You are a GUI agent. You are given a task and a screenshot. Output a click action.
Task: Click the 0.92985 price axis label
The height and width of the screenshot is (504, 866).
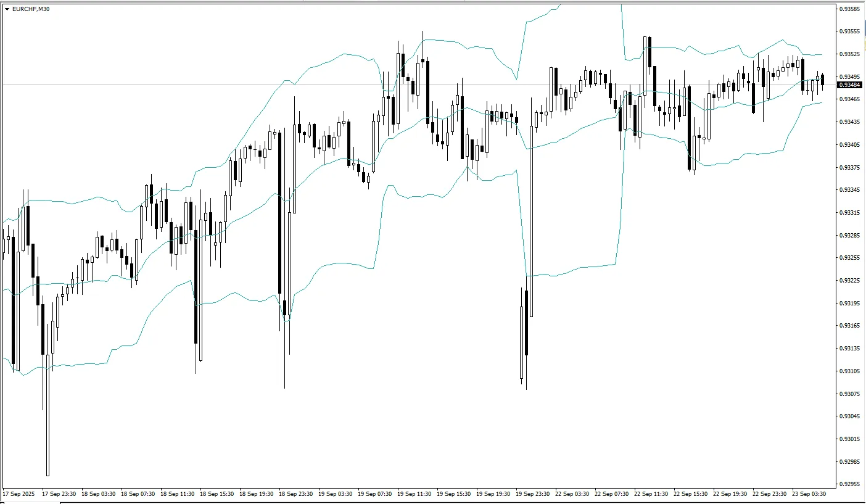[x=851, y=461]
